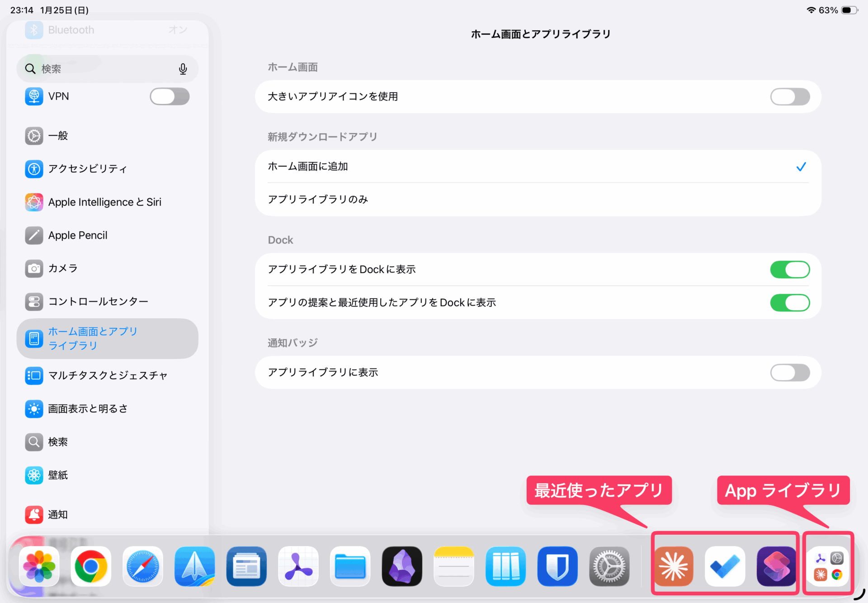Open Bitwarden shield icon in Dock
868x603 pixels.
[557, 566]
